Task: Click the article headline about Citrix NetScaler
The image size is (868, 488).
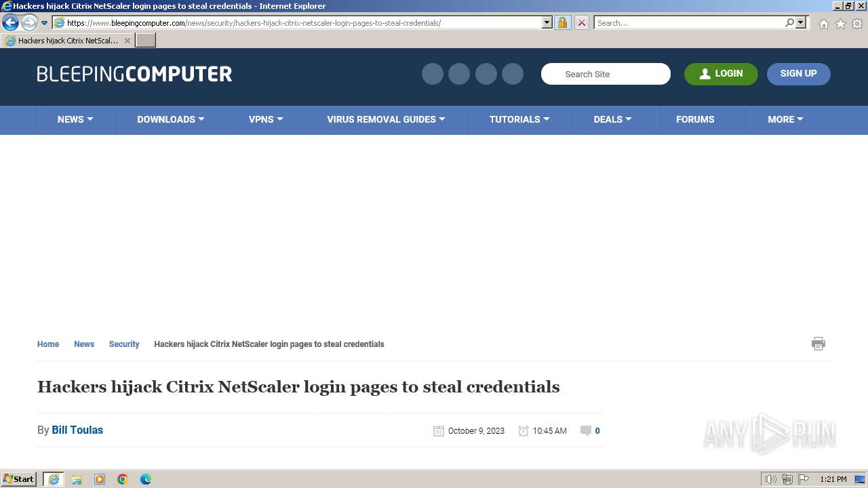Action: (x=298, y=387)
